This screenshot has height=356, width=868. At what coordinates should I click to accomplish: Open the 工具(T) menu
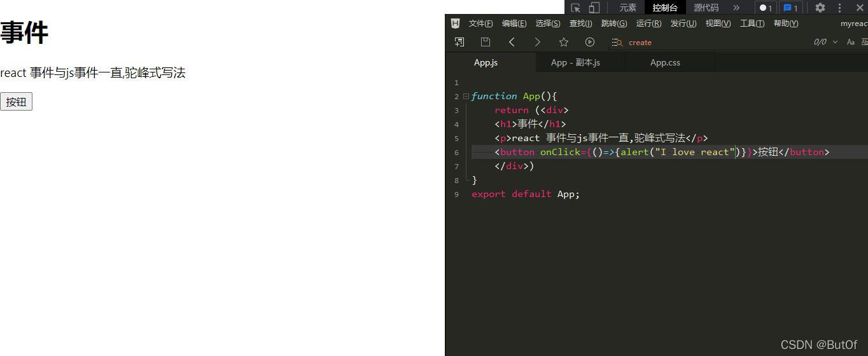tap(752, 24)
